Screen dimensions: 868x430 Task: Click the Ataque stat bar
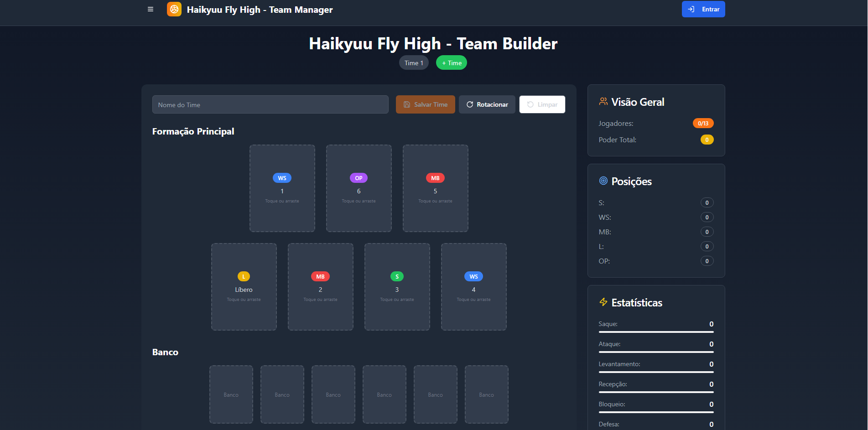(x=656, y=352)
